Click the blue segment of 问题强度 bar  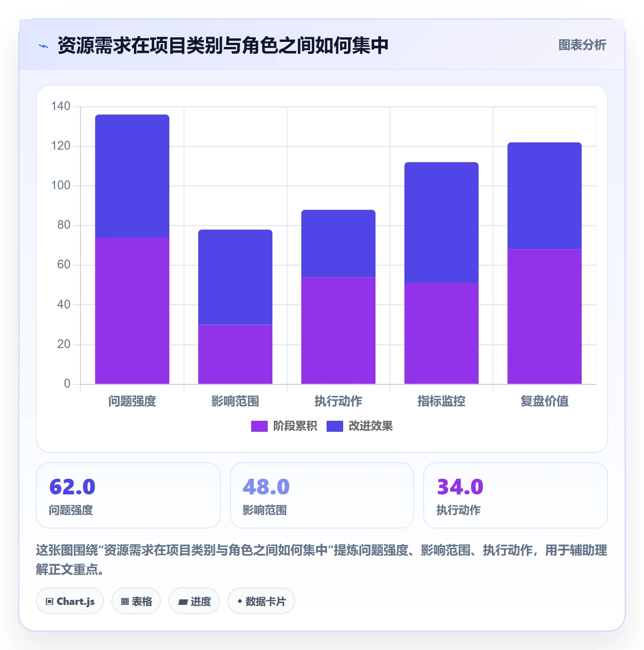(x=132, y=176)
